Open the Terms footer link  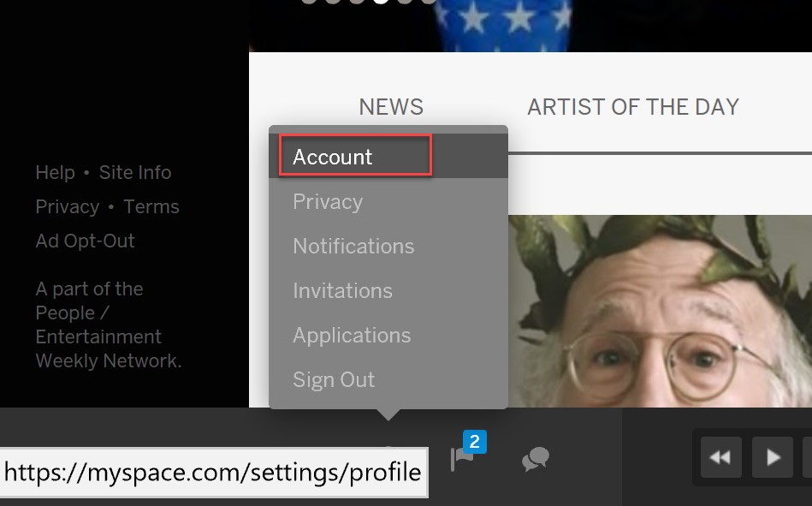(x=151, y=207)
